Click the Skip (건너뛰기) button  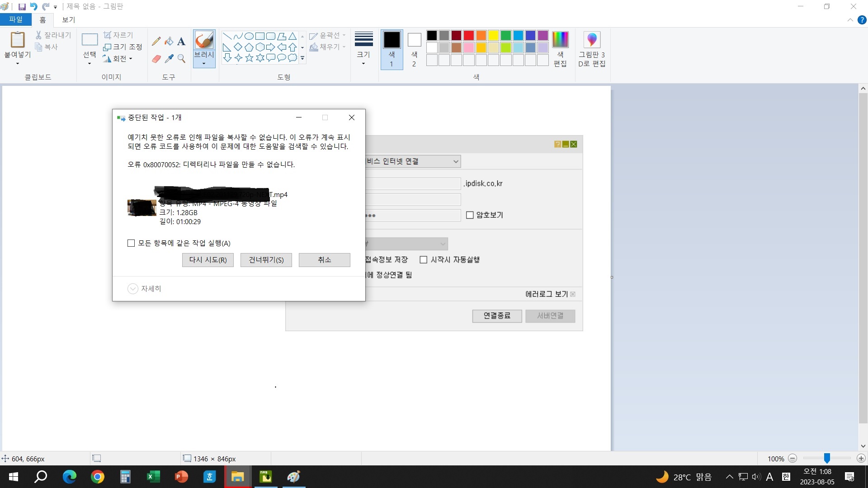click(x=266, y=260)
